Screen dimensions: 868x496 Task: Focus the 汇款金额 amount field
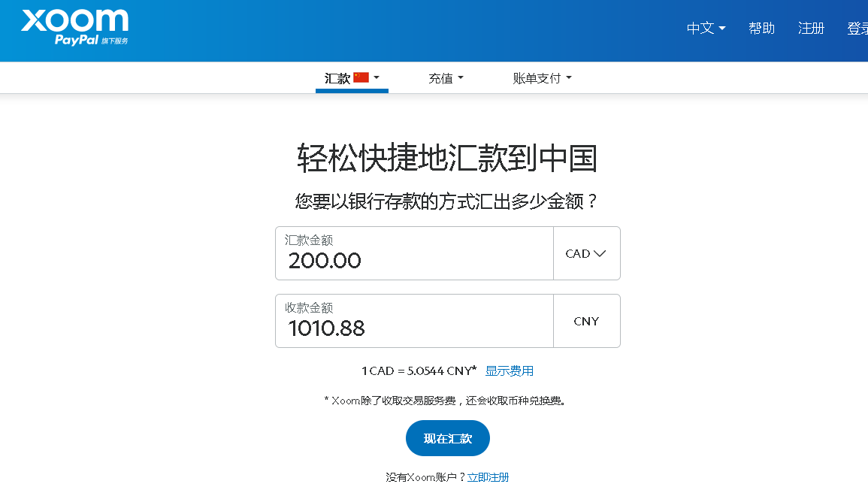point(414,260)
